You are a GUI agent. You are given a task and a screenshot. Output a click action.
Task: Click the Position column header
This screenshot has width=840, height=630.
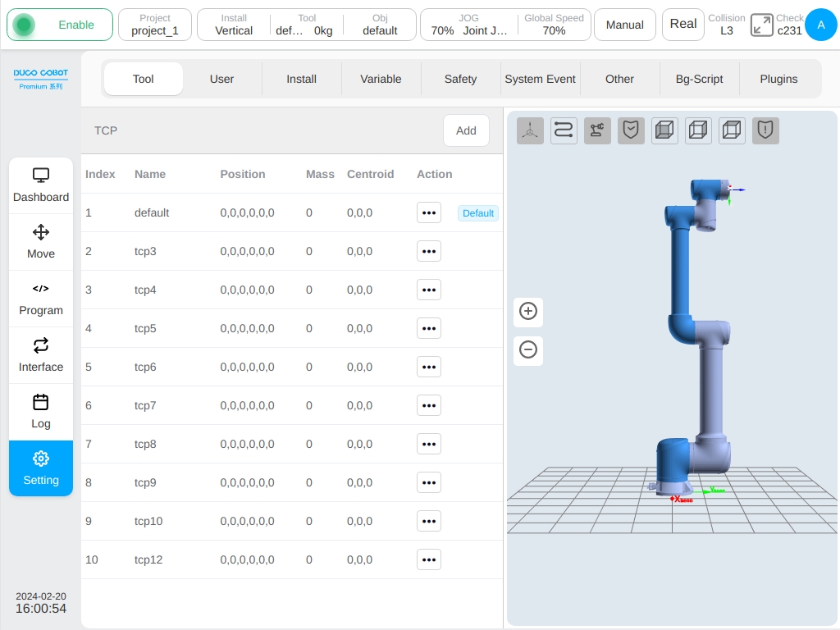(243, 174)
